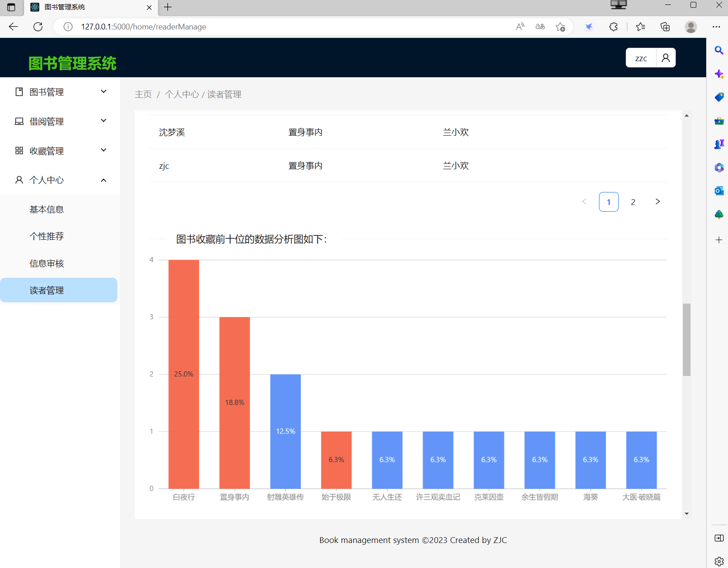Expand the 借阅管理 menu
Image resolution: width=728 pixels, height=568 pixels.
(60, 121)
